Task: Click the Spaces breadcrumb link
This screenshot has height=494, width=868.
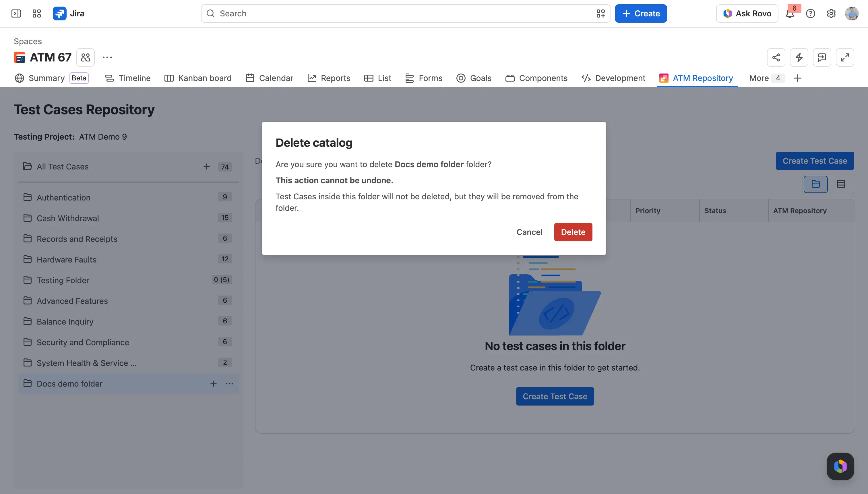Action: coord(28,41)
